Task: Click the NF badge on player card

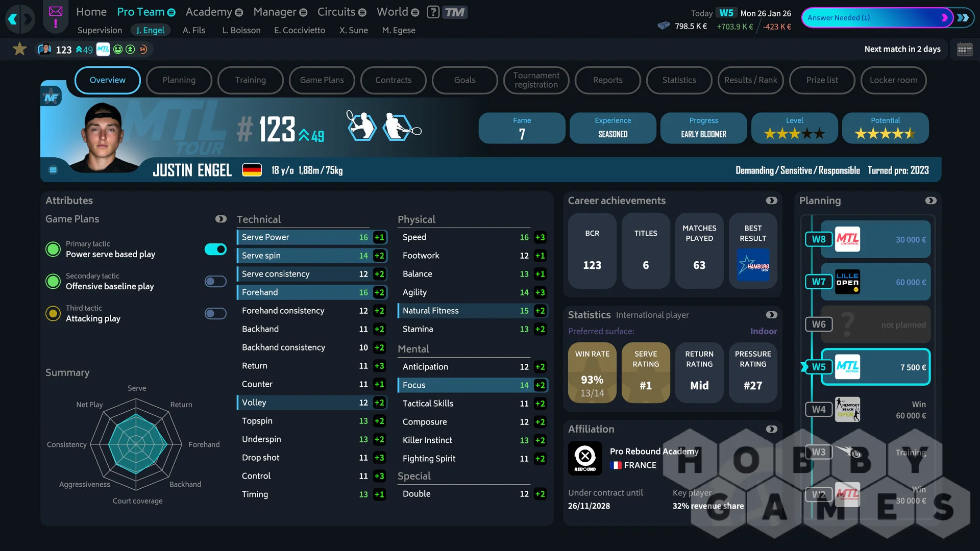Action: point(52,97)
